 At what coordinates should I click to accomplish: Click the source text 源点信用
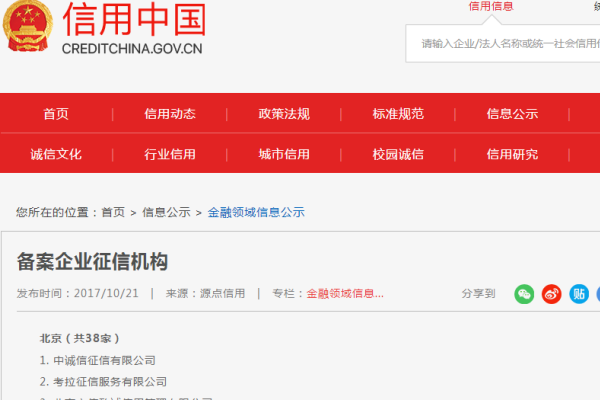pos(222,293)
